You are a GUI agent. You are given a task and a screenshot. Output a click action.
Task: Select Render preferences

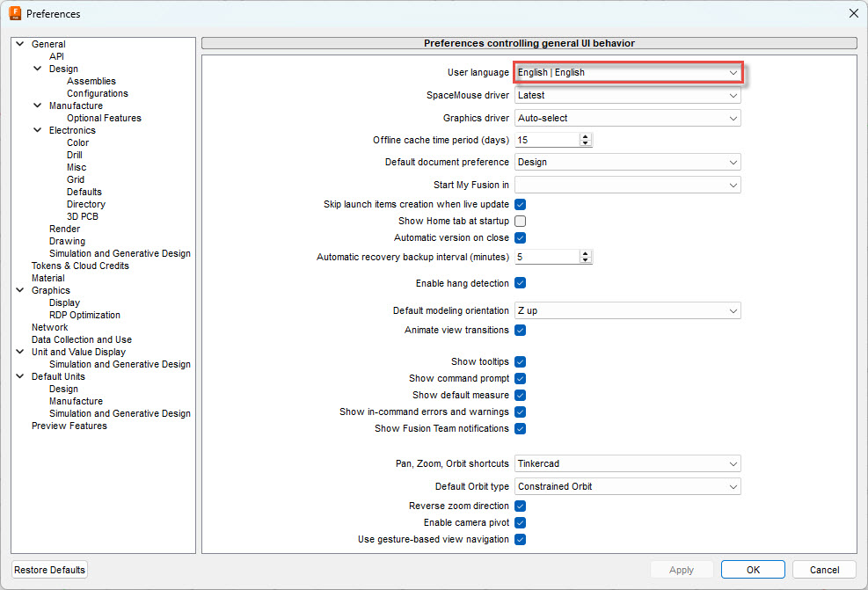point(64,229)
